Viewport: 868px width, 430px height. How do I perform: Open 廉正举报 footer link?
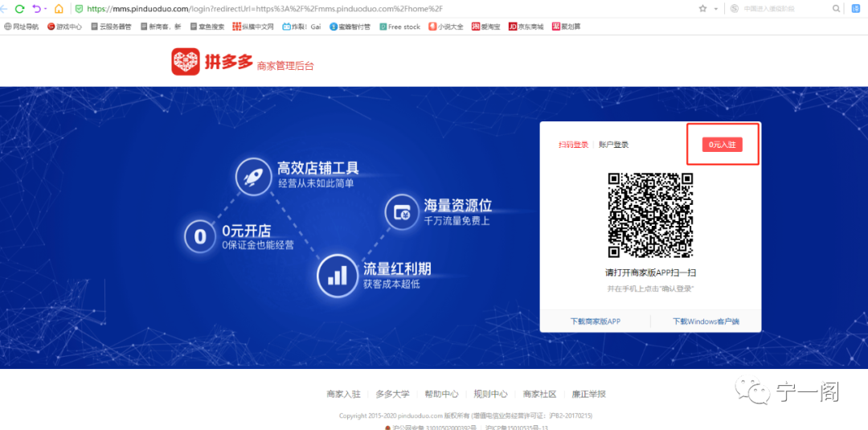[x=589, y=394]
